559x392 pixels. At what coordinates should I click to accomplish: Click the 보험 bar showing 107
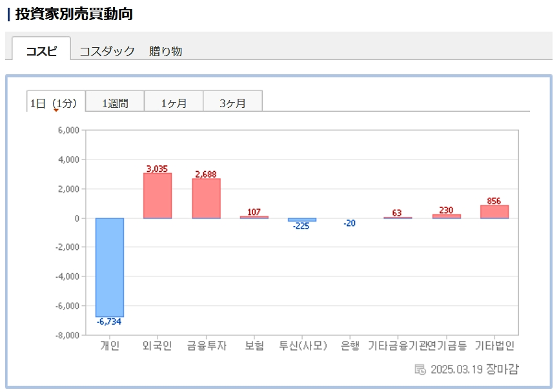(254, 217)
